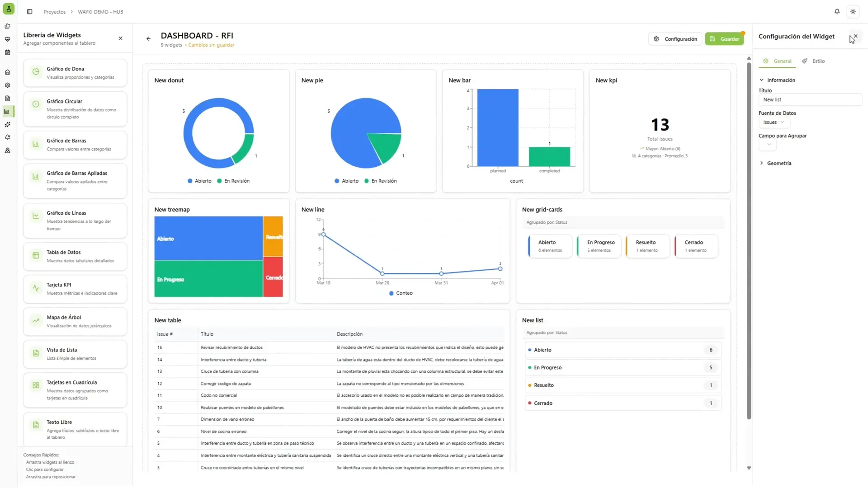868x488 pixels.
Task: Click the blue Abierto treemap block
Action: pyautogui.click(x=208, y=238)
